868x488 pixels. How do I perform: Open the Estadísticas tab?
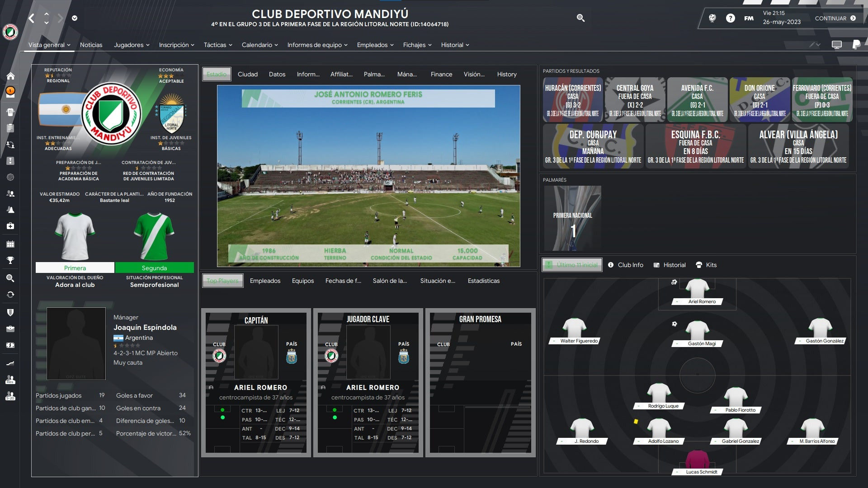pyautogui.click(x=484, y=281)
